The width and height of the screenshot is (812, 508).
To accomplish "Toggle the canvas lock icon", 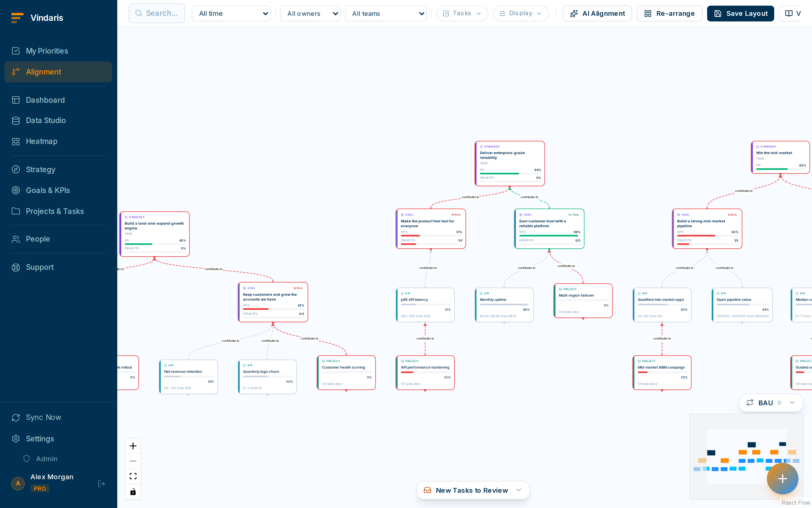I will [x=133, y=492].
